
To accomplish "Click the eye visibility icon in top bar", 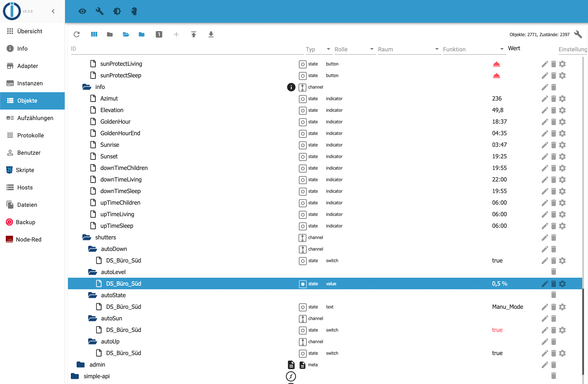I will click(82, 11).
